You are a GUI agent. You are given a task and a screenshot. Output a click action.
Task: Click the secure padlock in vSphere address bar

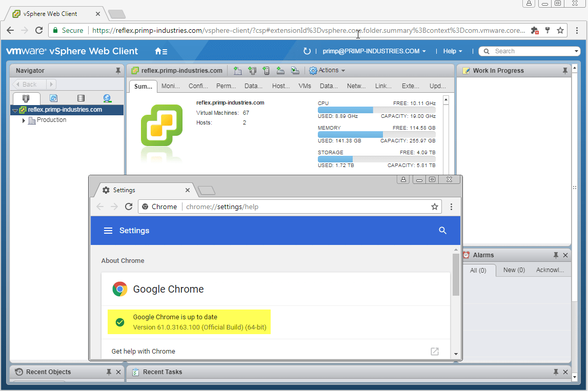pyautogui.click(x=55, y=30)
